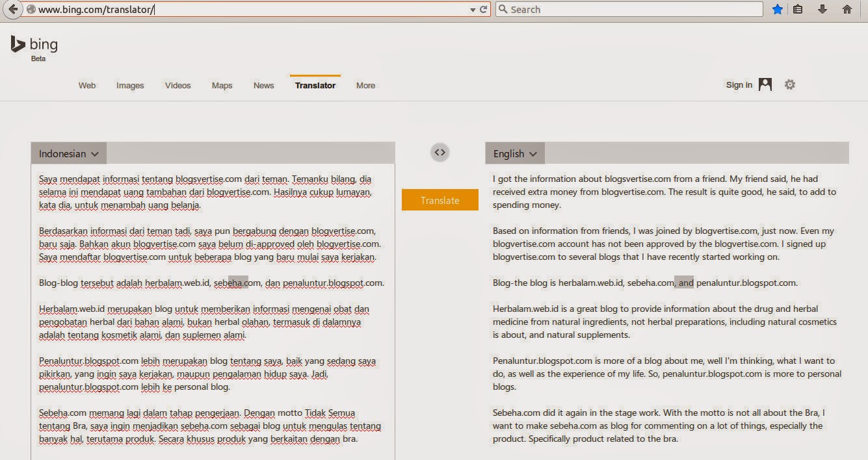The width and height of the screenshot is (868, 460).
Task: Click translated paragraph starting 'I got the information'
Action: [664, 192]
